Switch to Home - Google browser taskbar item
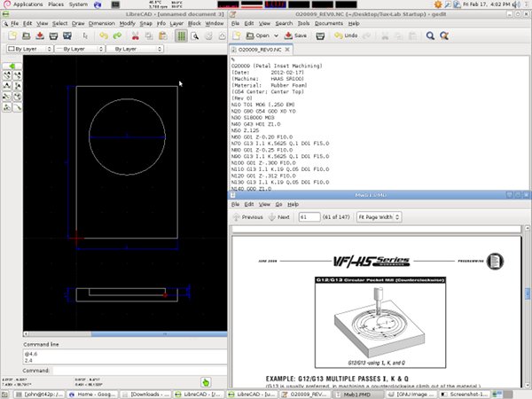 click(92, 395)
